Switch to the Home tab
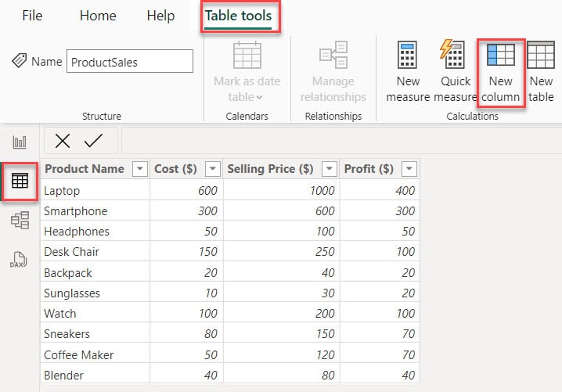The image size is (562, 392). (98, 16)
